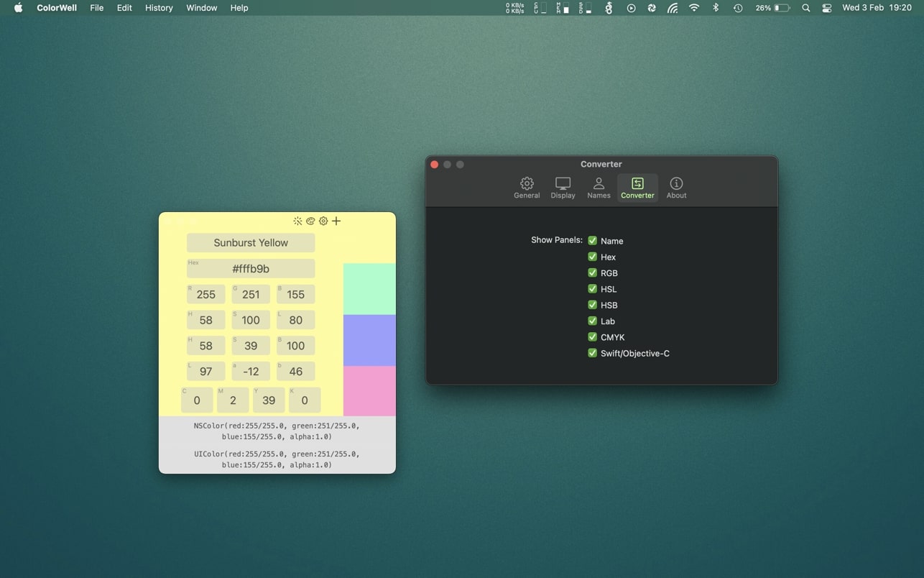The image size is (924, 578).
Task: Click the hex value field #fffb9b
Action: pyautogui.click(x=251, y=269)
